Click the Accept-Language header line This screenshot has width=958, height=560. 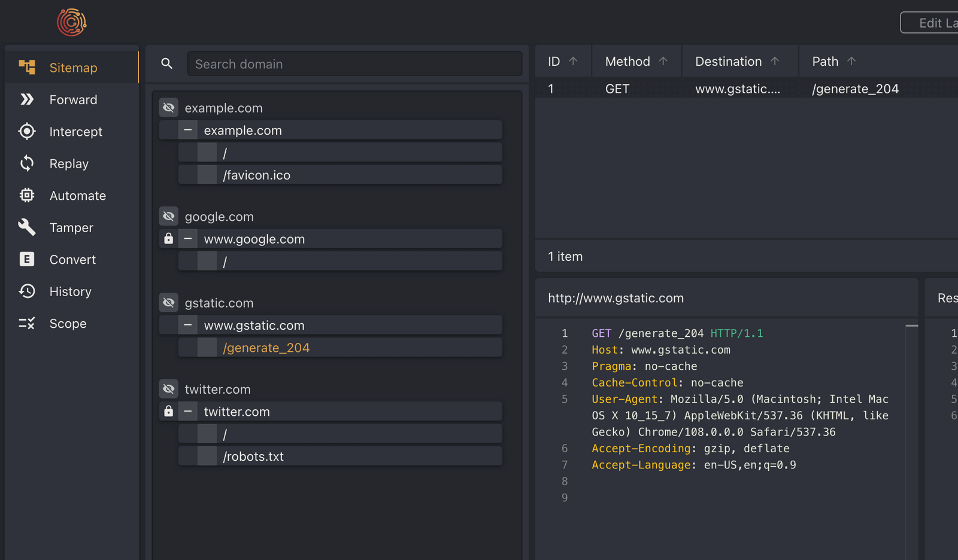point(694,465)
